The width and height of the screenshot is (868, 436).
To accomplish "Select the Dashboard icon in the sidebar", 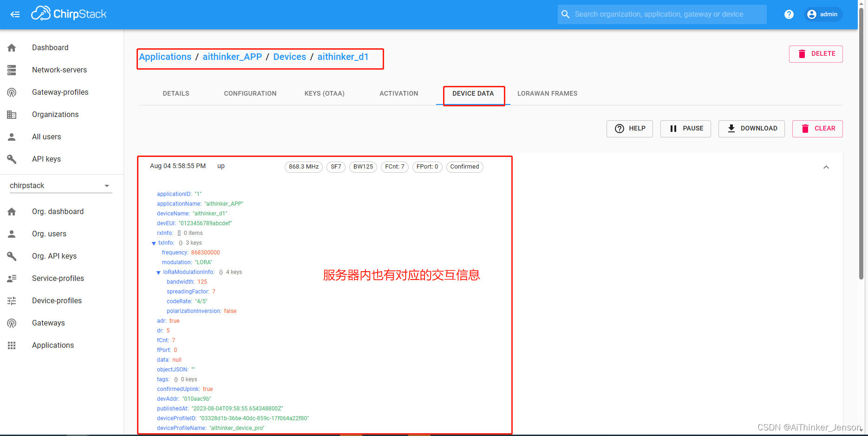I will [12, 47].
